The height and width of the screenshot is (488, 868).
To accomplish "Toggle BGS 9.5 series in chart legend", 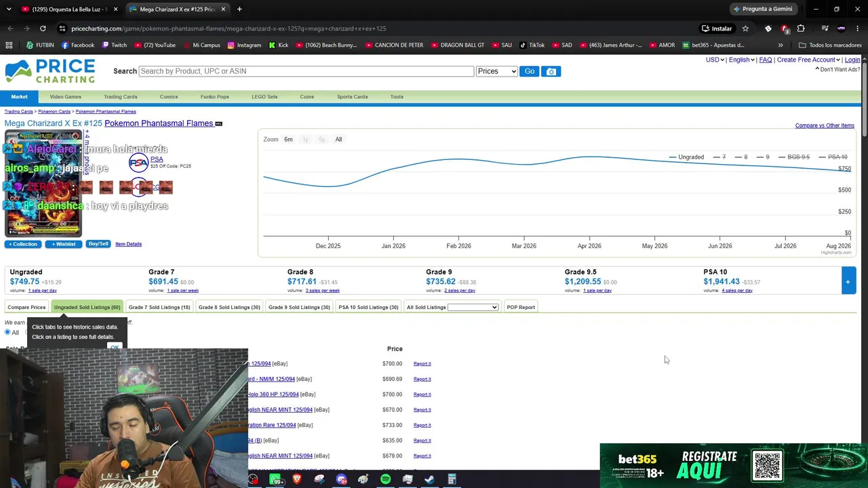I will (793, 157).
